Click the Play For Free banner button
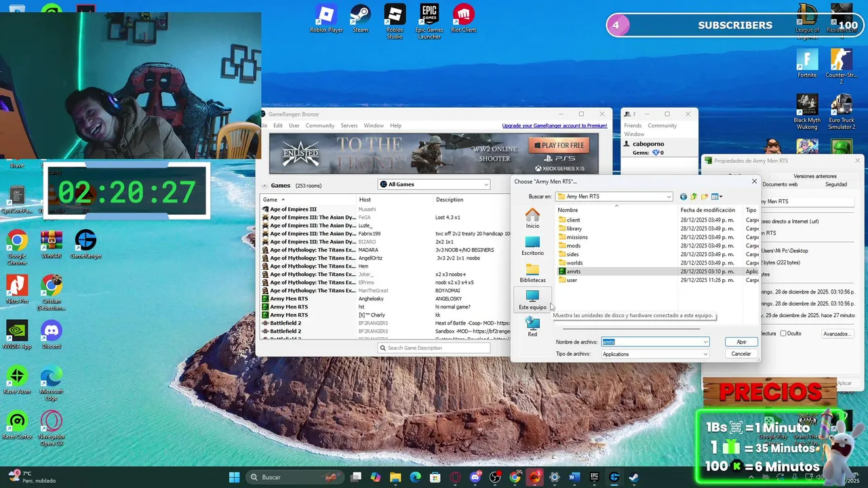The height and width of the screenshot is (488, 868). tap(559, 145)
